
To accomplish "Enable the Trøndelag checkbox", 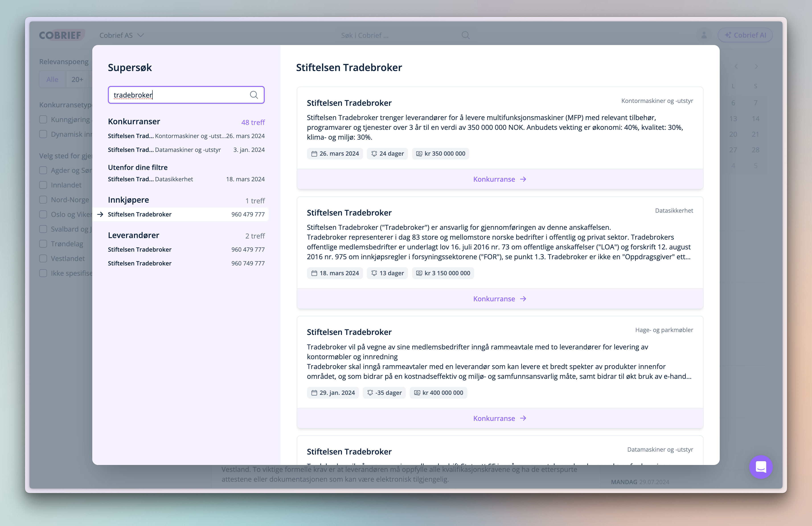I will [x=43, y=244].
